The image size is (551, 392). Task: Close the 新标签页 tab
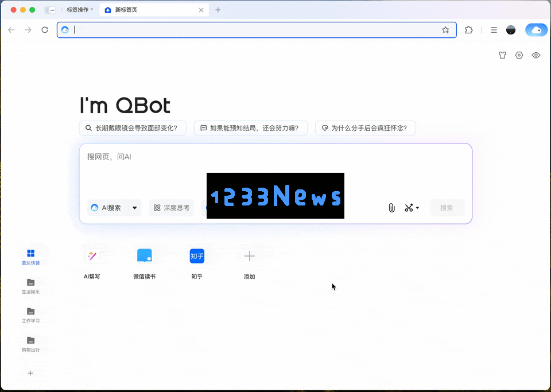coord(201,10)
